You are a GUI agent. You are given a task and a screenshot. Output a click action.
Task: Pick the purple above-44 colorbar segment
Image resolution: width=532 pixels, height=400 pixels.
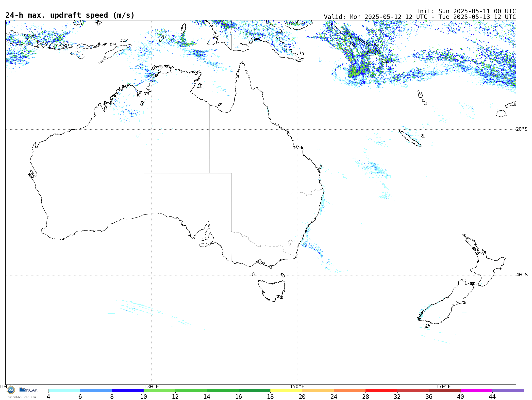(x=508, y=391)
